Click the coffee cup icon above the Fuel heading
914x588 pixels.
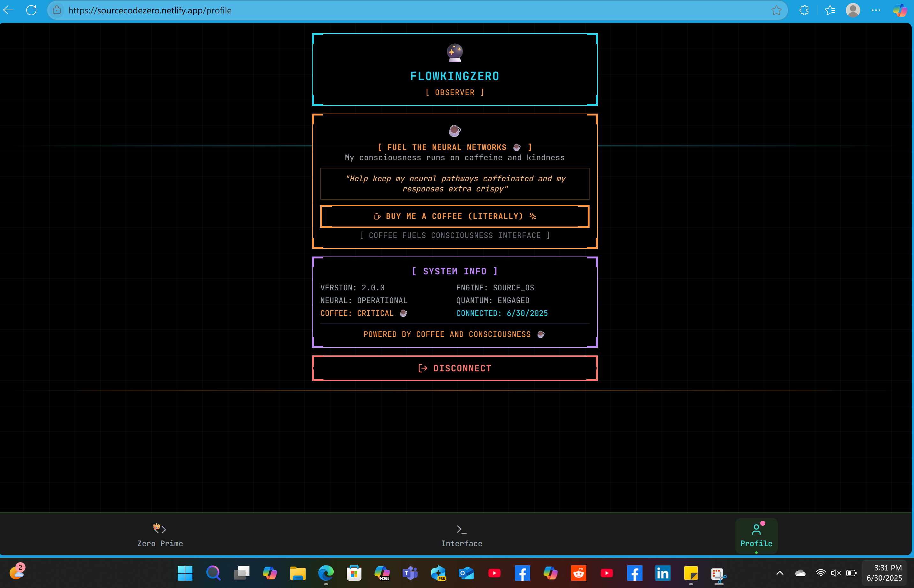point(455,130)
